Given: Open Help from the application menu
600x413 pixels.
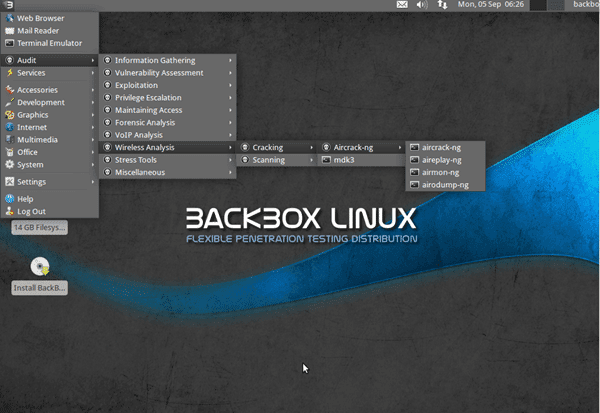Looking at the screenshot, I should (50, 199).
